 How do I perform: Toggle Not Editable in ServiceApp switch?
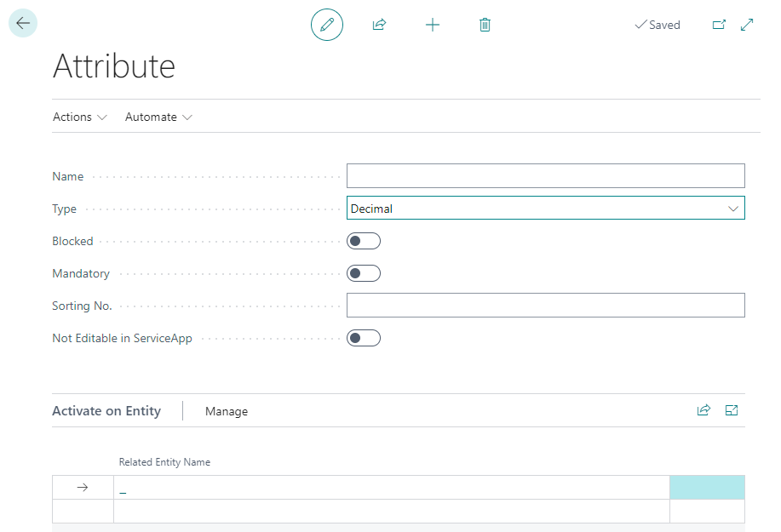tap(364, 338)
